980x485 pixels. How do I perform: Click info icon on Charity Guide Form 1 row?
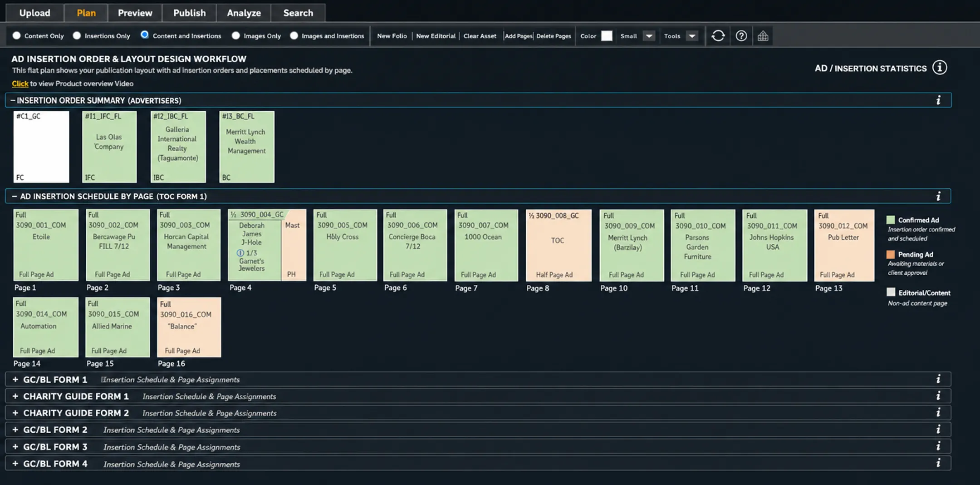click(x=938, y=396)
